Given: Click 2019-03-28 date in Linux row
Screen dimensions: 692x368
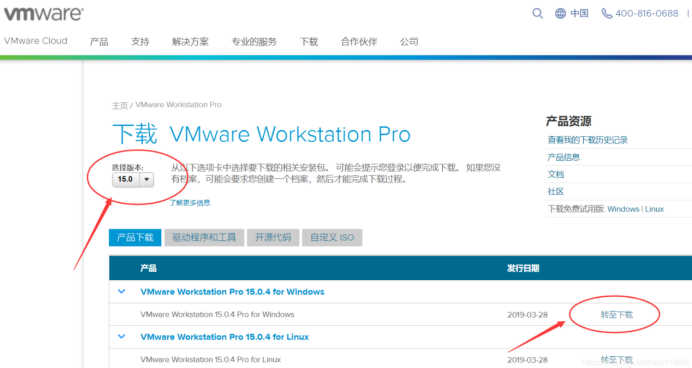Looking at the screenshot, I should 527,360.
